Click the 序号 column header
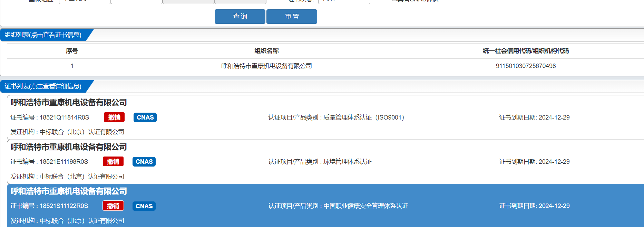Screen dimensions: 644x227 72,51
